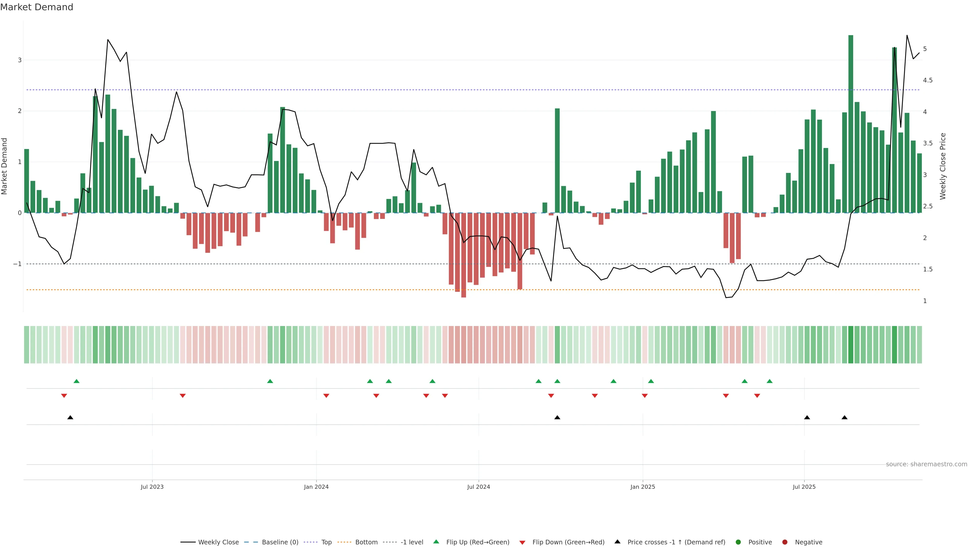
Task: Click the red Negative circle legend icon
Action: click(785, 542)
